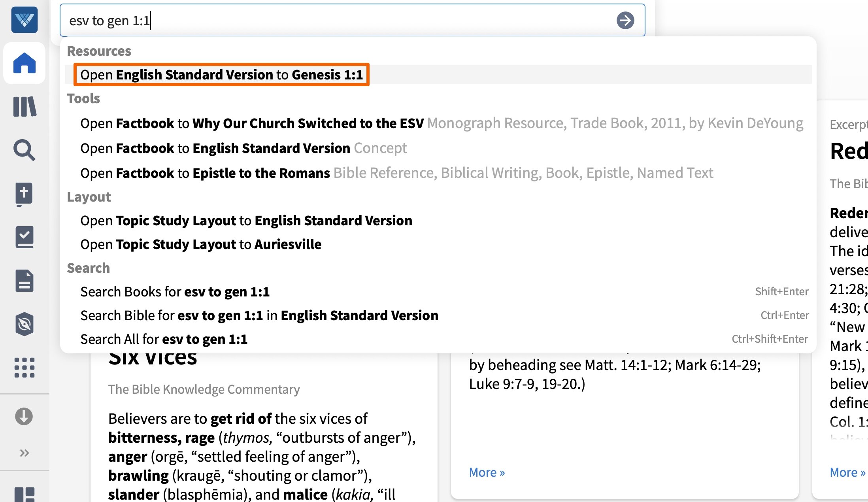
Task: Open the Bible icon in the sidebar
Action: 24,194
